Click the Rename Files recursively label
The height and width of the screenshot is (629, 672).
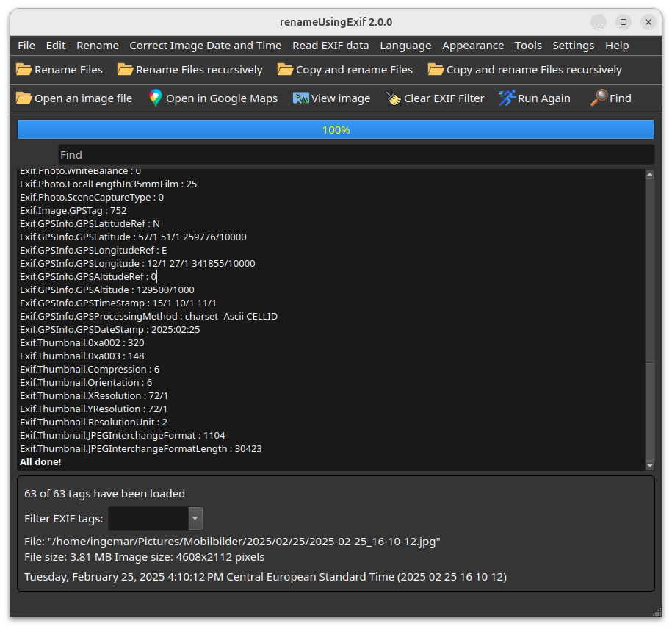[x=199, y=70]
